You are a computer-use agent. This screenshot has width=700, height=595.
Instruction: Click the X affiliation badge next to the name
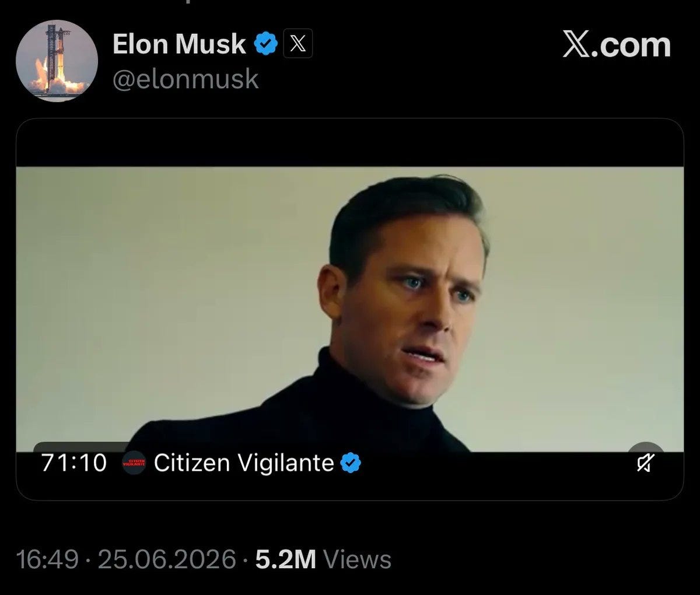pos(297,44)
